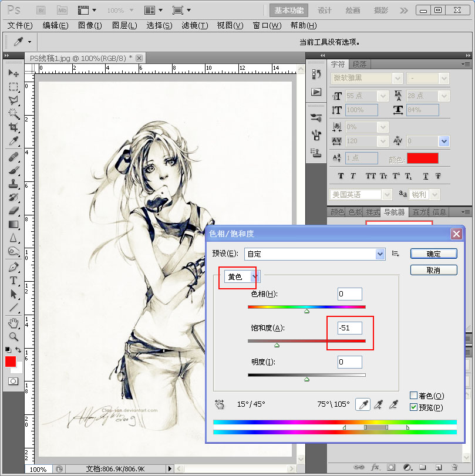Launch Mini Bridge Mb icon
This screenshot has width=475, height=476.
62,11
